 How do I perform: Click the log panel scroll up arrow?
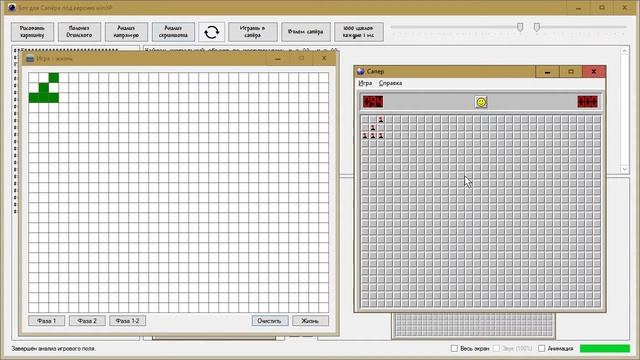(624, 51)
